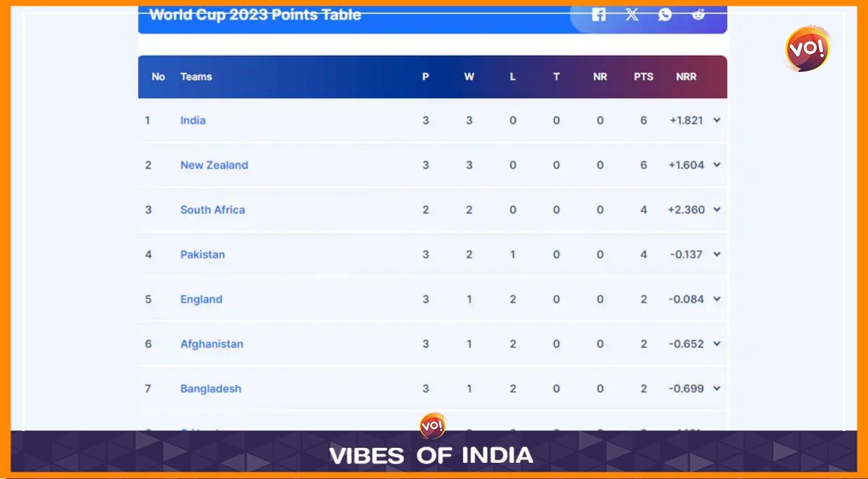Image resolution: width=868 pixels, height=479 pixels.
Task: Click the NRR column header
Action: coord(686,77)
